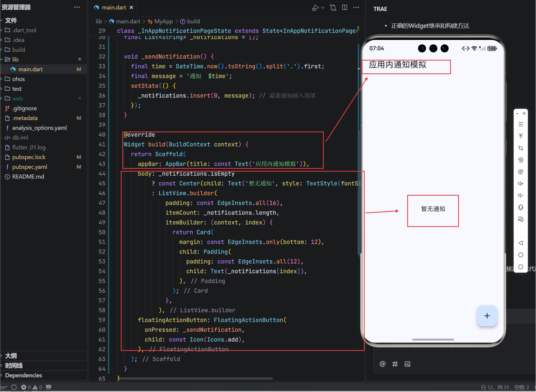This screenshot has width=536, height=392.
Task: Click the emulator recent apps square button
Action: tap(521, 267)
